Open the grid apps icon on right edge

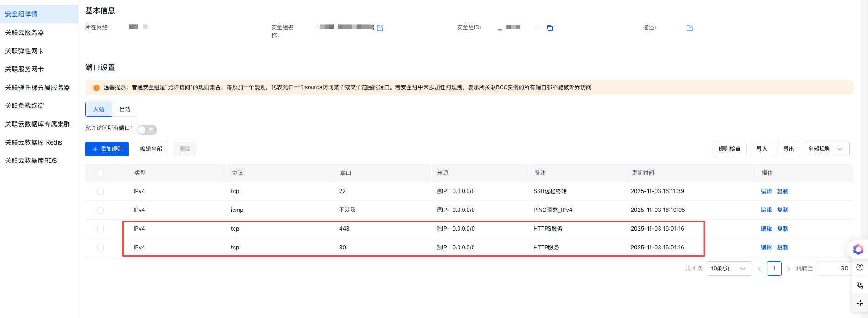[x=859, y=303]
